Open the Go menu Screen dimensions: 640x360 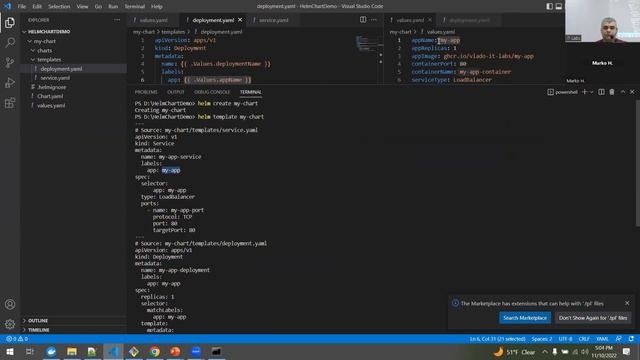(98, 7)
